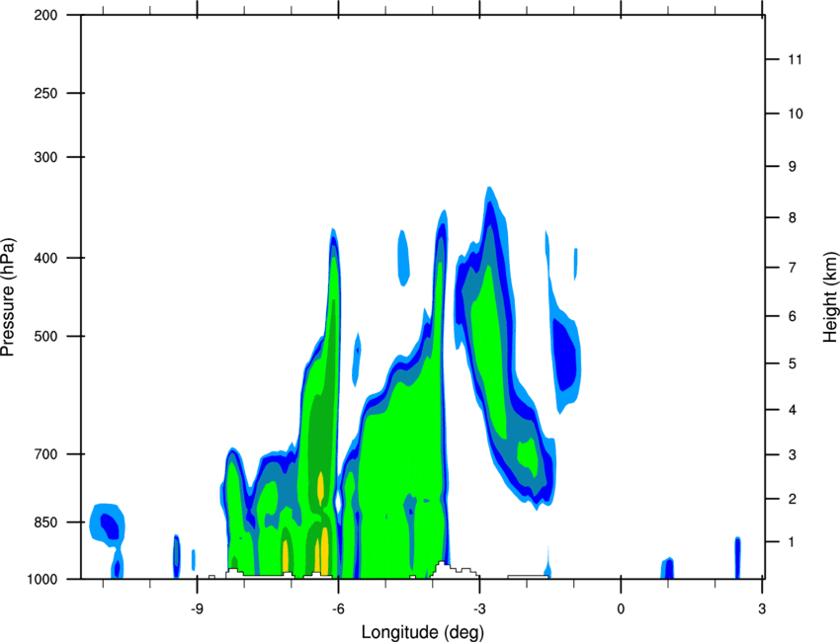Click the -3 longitude tick label

coord(479,608)
